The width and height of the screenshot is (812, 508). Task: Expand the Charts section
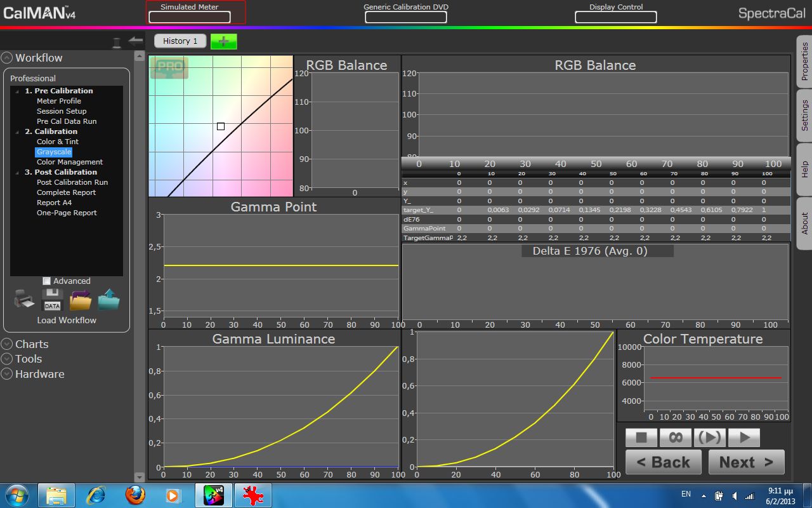(7, 344)
